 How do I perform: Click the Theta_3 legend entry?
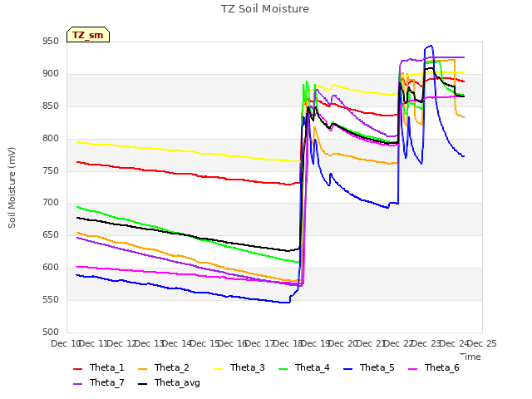239,367
